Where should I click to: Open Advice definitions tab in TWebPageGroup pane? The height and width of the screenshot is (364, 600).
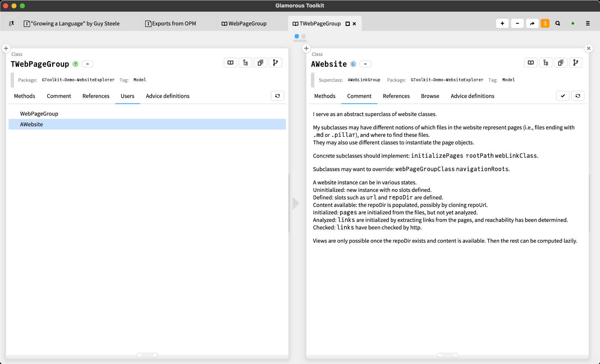[x=168, y=96]
